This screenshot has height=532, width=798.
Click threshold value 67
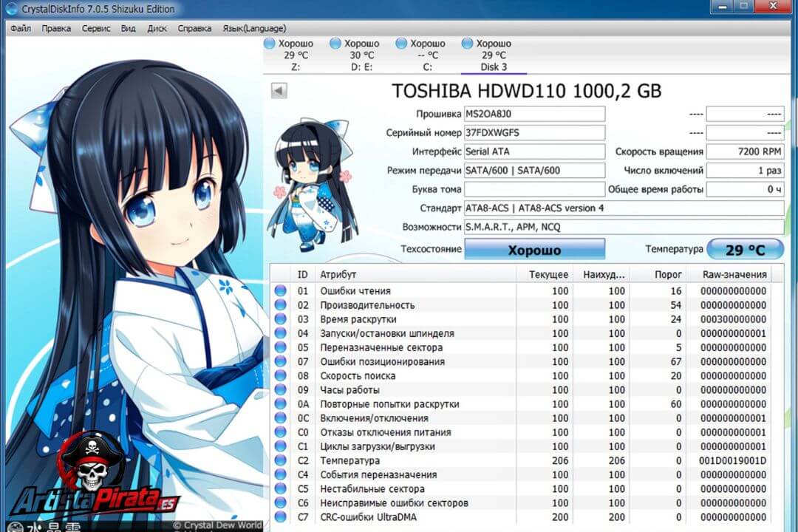coord(676,361)
